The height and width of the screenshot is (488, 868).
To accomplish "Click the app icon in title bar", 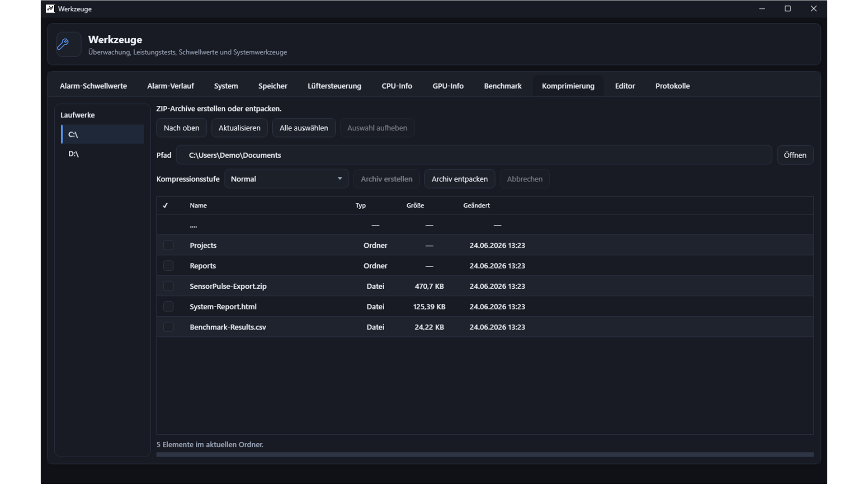I will (x=50, y=9).
